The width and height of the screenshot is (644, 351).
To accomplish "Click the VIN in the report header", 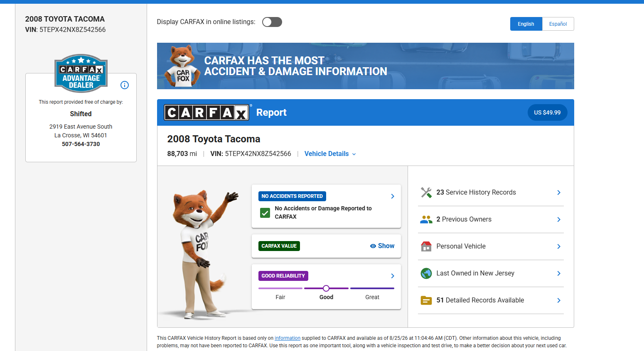I will click(251, 154).
